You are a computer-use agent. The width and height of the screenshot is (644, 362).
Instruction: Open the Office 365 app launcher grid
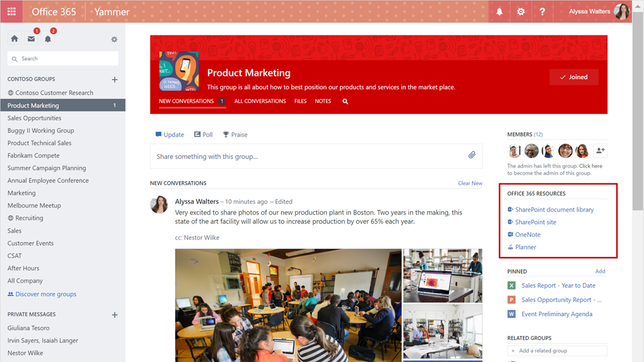[x=12, y=12]
